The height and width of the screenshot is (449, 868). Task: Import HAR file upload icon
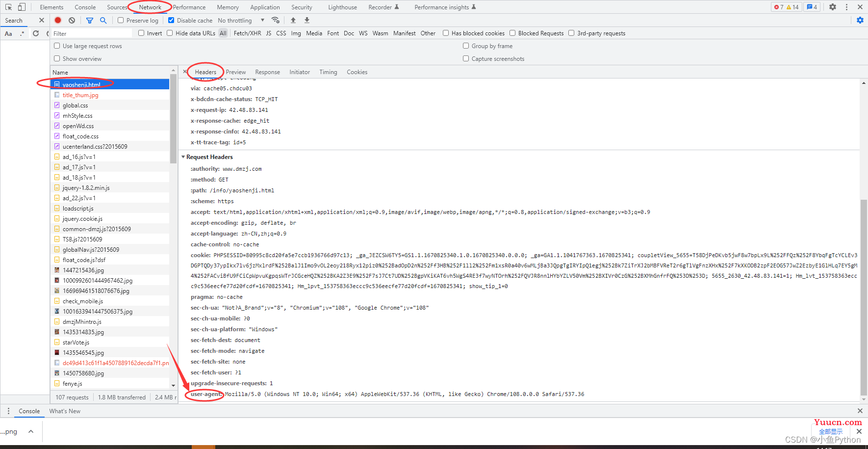coord(293,20)
